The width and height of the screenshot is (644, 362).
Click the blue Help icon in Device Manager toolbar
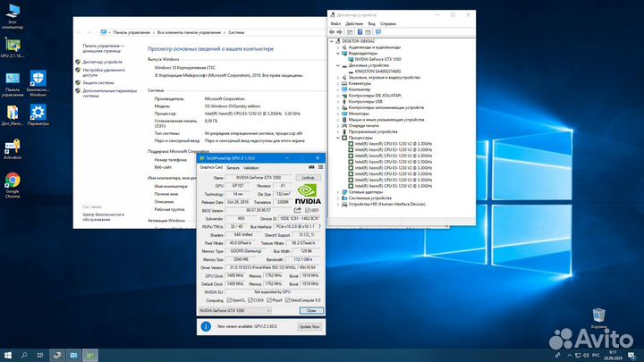click(x=360, y=32)
